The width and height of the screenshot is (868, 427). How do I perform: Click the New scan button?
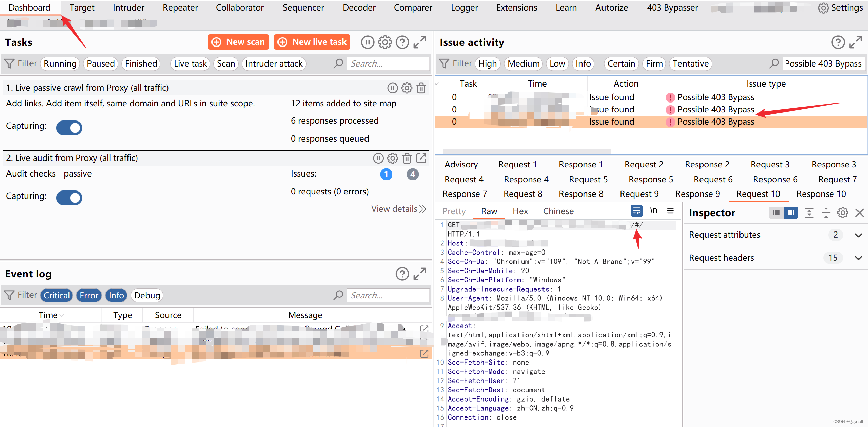(238, 42)
